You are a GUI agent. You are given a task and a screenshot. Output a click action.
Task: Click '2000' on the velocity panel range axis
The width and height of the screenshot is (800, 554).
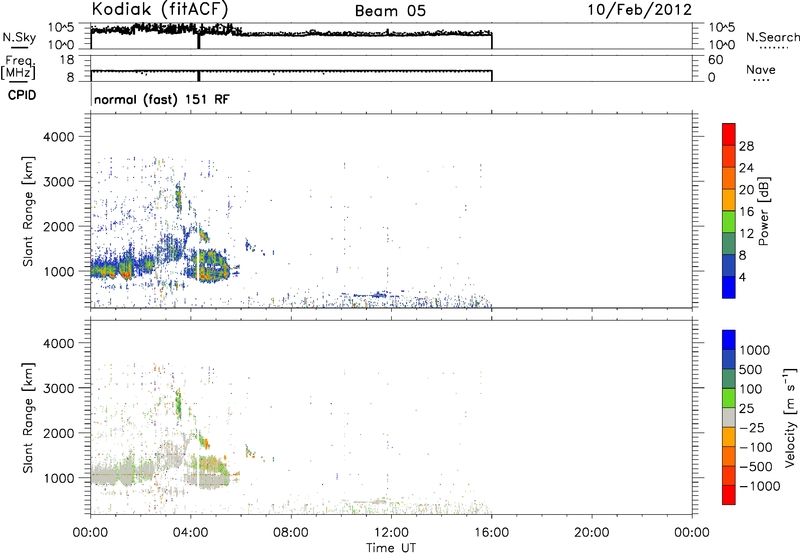(x=58, y=433)
